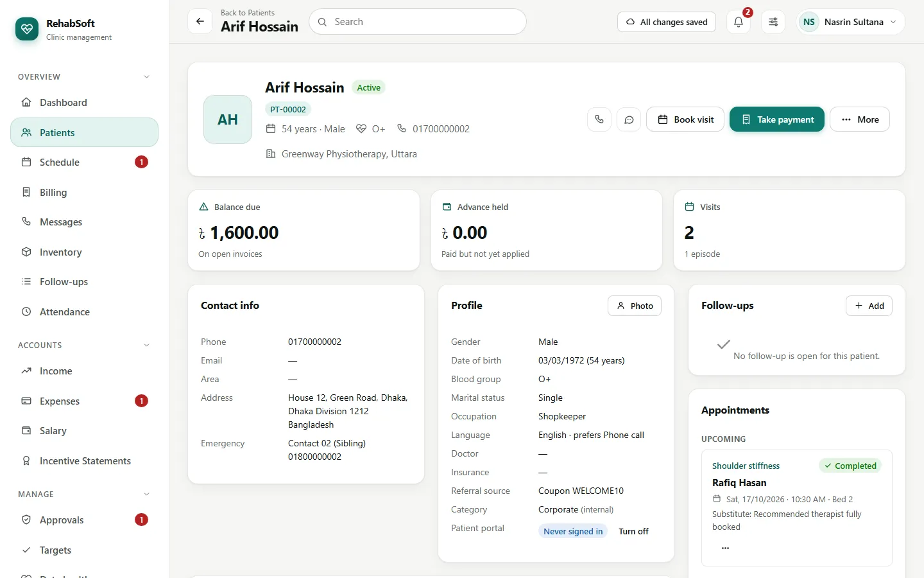This screenshot has height=578, width=924.
Task: Turn off patient portal access
Action: coord(633,531)
